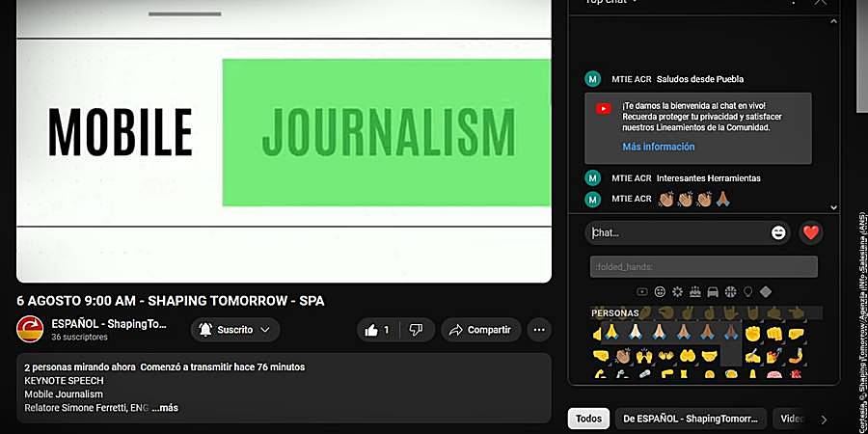This screenshot has height=434, width=868.
Task: Pick the medium-light skin tone folded hands
Action: tap(660, 334)
